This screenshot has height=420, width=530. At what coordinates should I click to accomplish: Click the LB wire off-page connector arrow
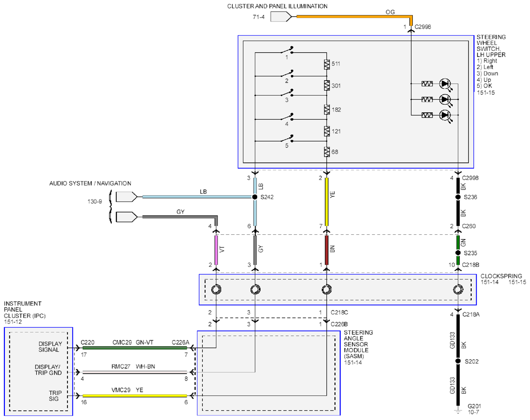127,197
